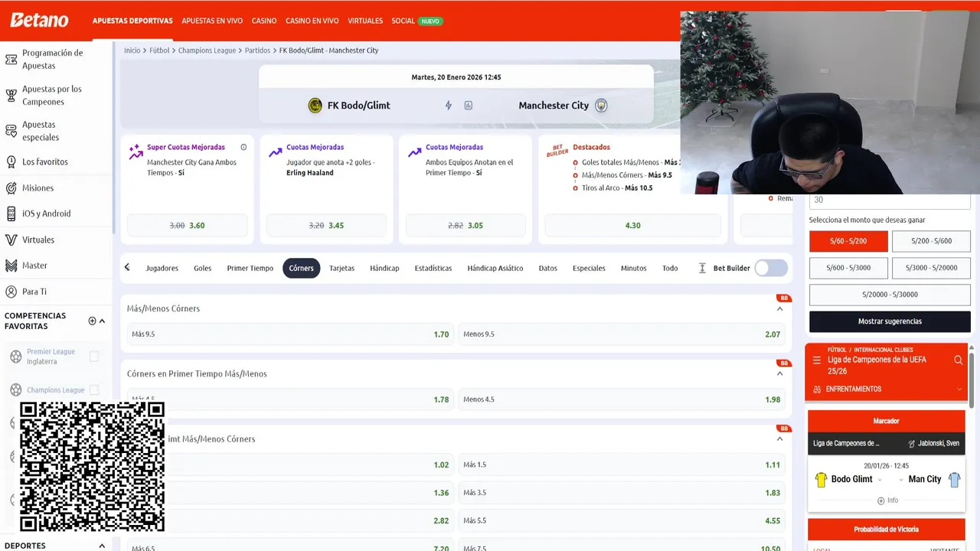Click the arrow icon beside the Bet Builder label

[x=702, y=268]
